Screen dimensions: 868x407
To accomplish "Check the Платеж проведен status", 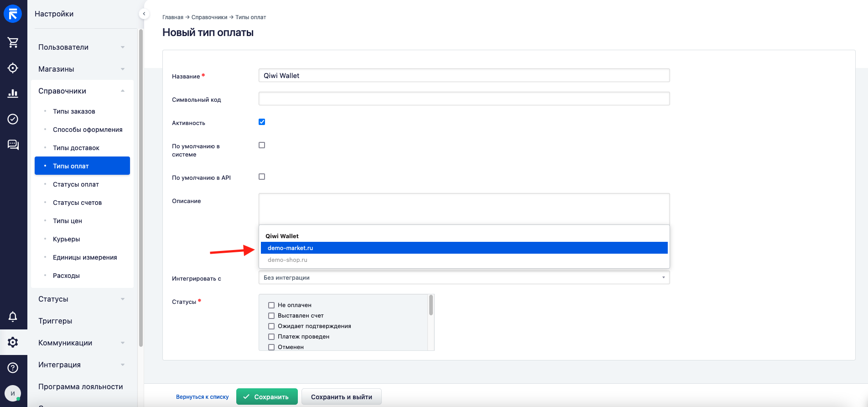I will pyautogui.click(x=271, y=337).
